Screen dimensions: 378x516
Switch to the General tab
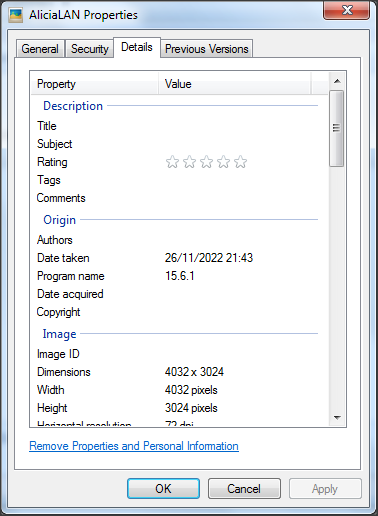pos(40,49)
